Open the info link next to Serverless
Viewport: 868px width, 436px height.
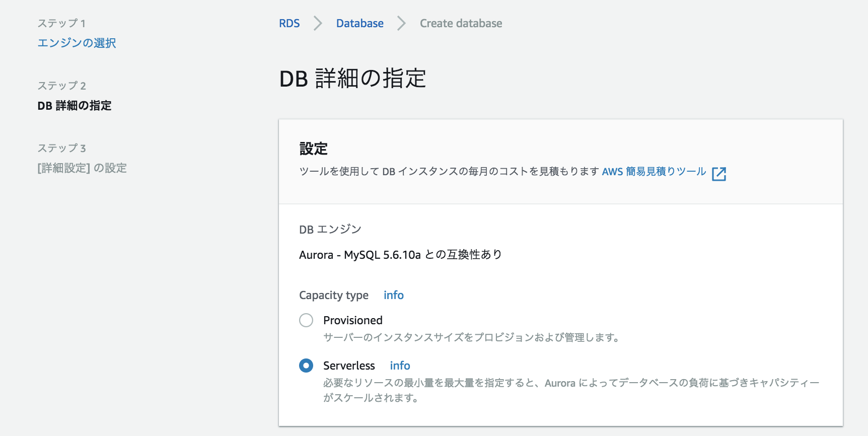400,366
